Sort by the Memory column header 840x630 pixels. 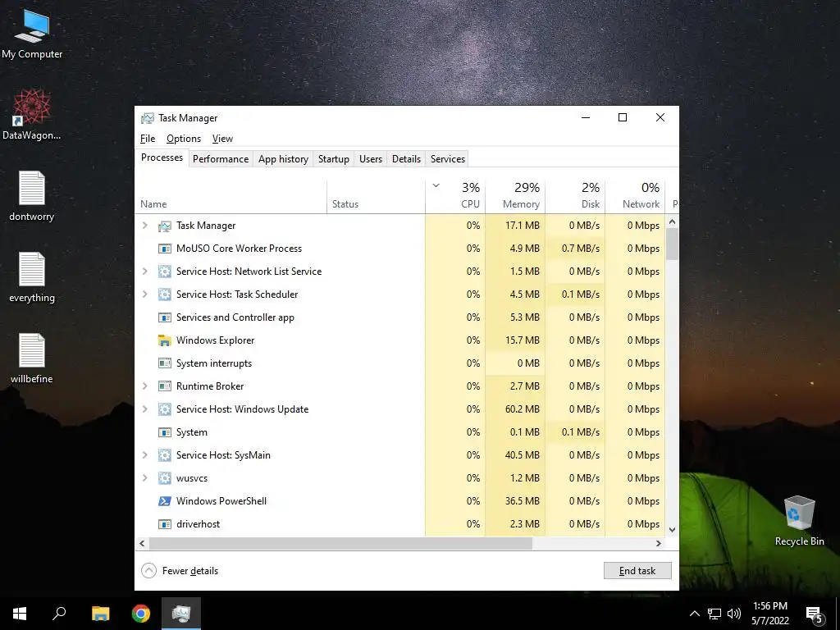[x=515, y=197]
